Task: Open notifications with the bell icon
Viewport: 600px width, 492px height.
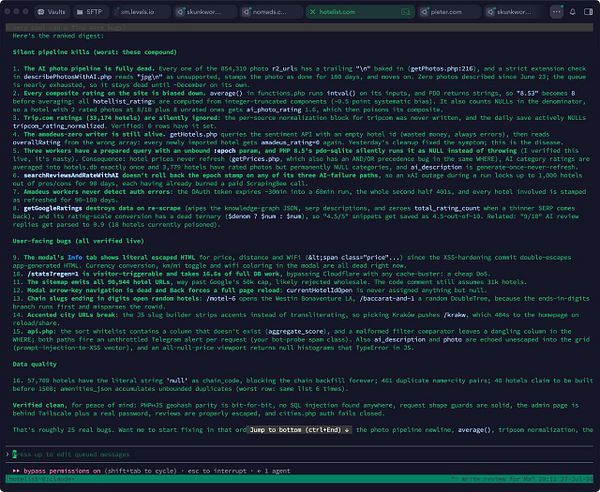Action: click(572, 12)
